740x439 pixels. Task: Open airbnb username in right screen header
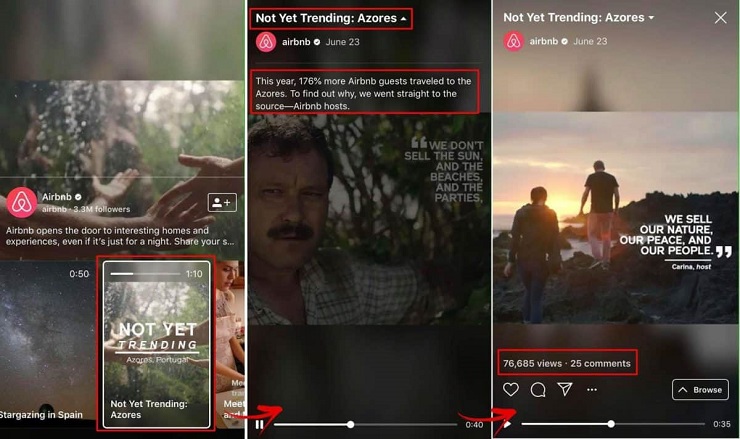544,41
